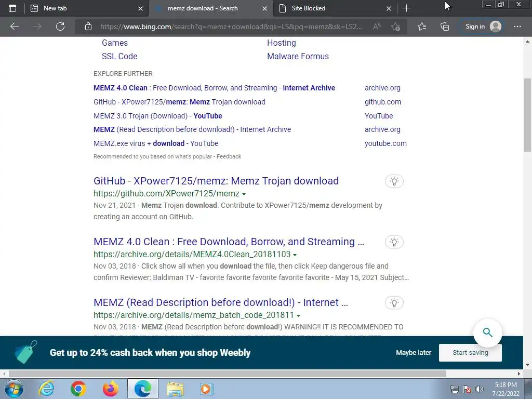Open the Windows Start button
Screen dimensions: 532x399
pyautogui.click(x=13, y=389)
